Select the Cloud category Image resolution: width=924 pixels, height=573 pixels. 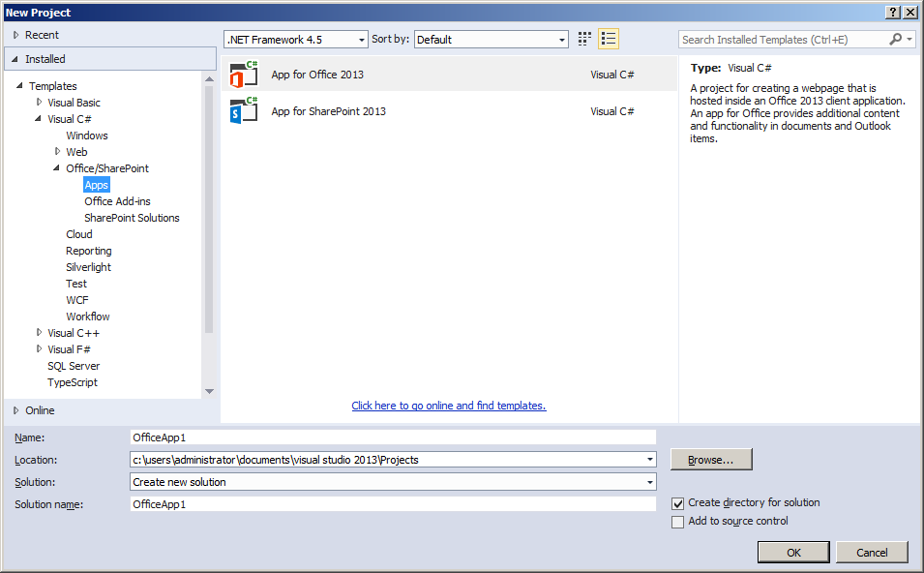tap(79, 234)
